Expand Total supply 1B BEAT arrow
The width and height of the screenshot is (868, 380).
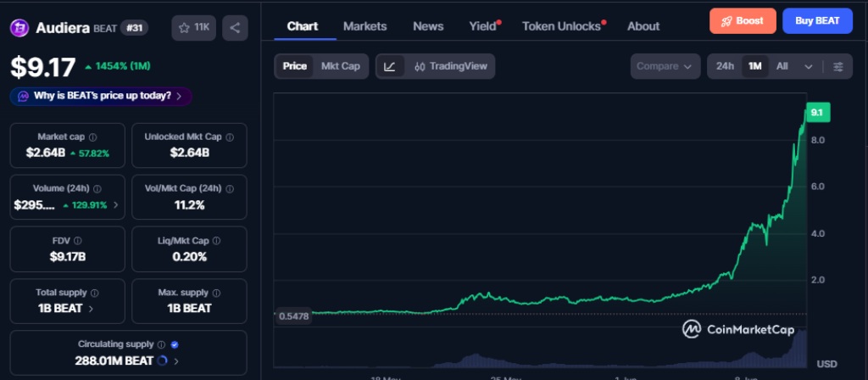pos(91,309)
